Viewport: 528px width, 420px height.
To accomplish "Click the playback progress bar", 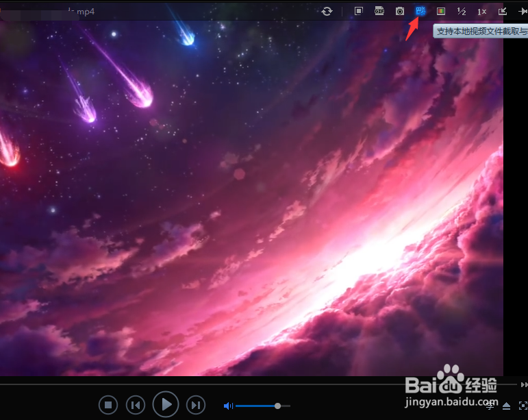I will click(x=258, y=384).
